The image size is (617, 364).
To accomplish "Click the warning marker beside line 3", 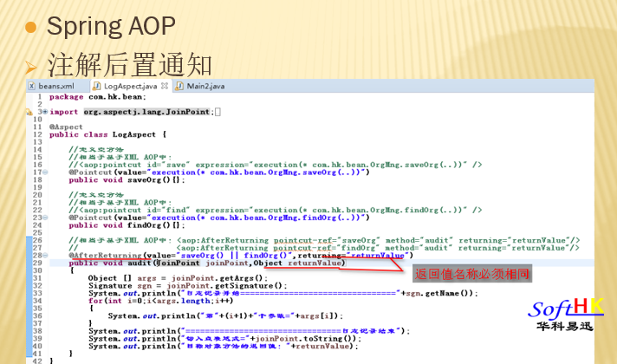I will (29, 112).
